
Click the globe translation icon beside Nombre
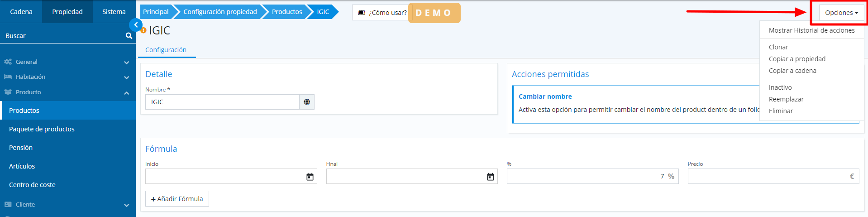tap(307, 102)
